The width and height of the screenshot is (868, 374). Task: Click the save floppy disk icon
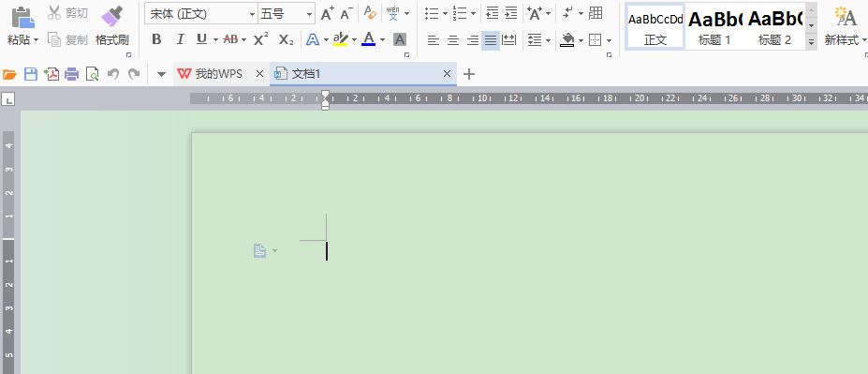click(31, 74)
